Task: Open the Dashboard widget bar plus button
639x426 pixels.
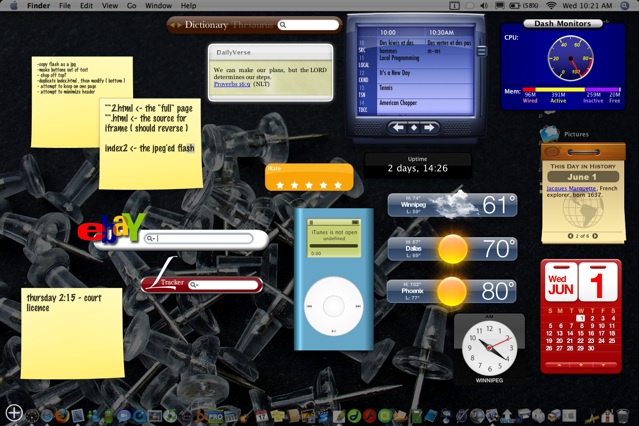Action: point(13,413)
